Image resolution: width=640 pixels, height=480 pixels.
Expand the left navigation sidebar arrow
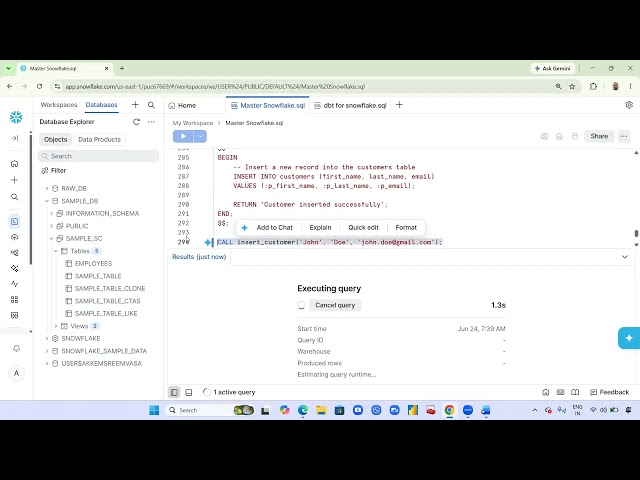(x=15, y=138)
